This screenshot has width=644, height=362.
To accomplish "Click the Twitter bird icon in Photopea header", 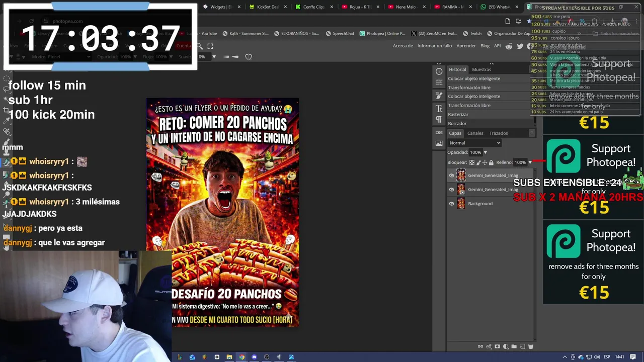I will (x=520, y=46).
